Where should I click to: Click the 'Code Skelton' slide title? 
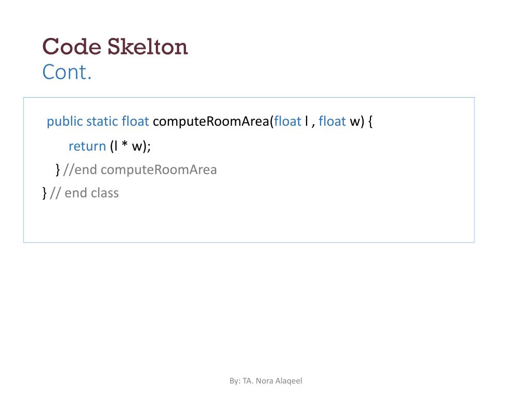tap(115, 46)
